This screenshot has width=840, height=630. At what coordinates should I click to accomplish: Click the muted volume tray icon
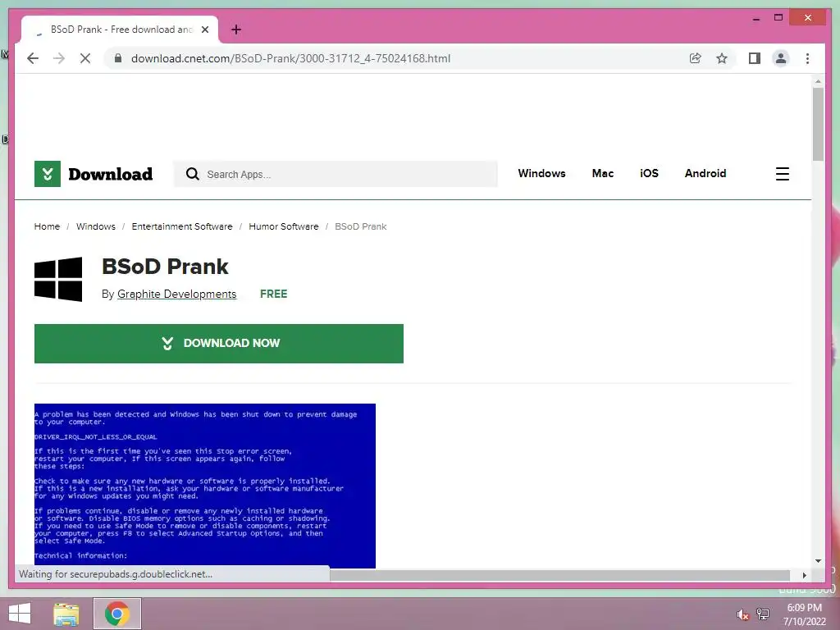point(742,614)
